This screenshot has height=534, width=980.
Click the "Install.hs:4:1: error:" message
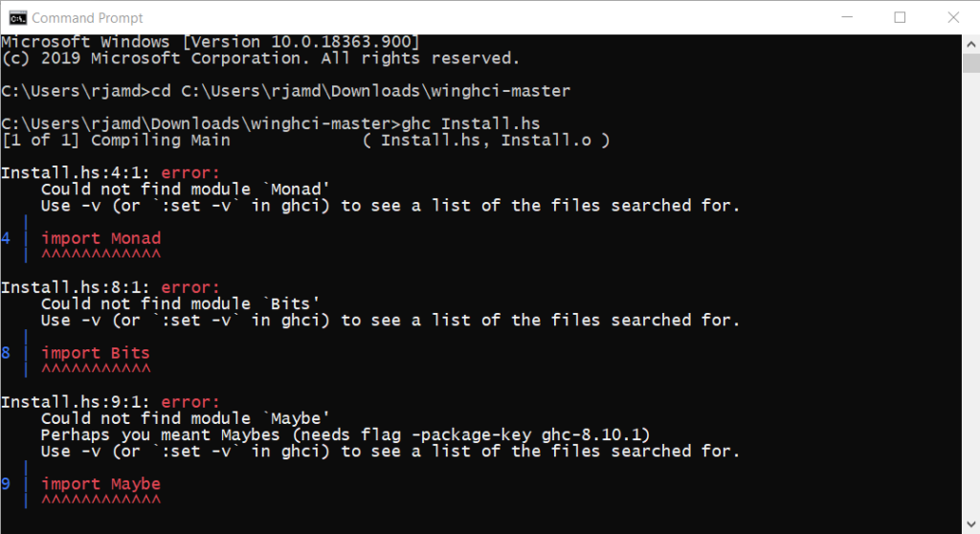(x=110, y=172)
